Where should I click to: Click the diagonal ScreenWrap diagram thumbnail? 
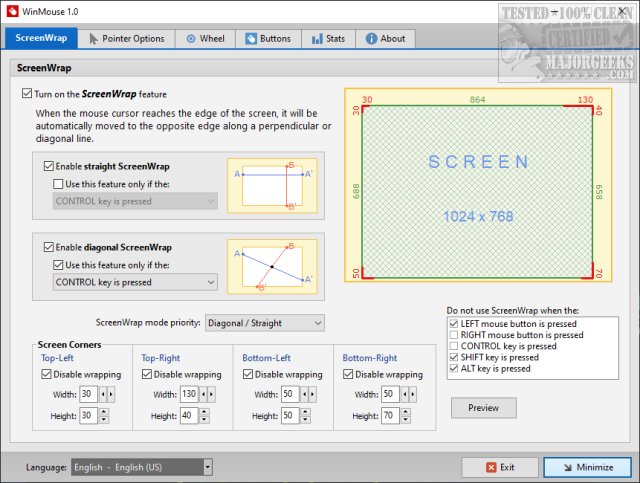(272, 267)
